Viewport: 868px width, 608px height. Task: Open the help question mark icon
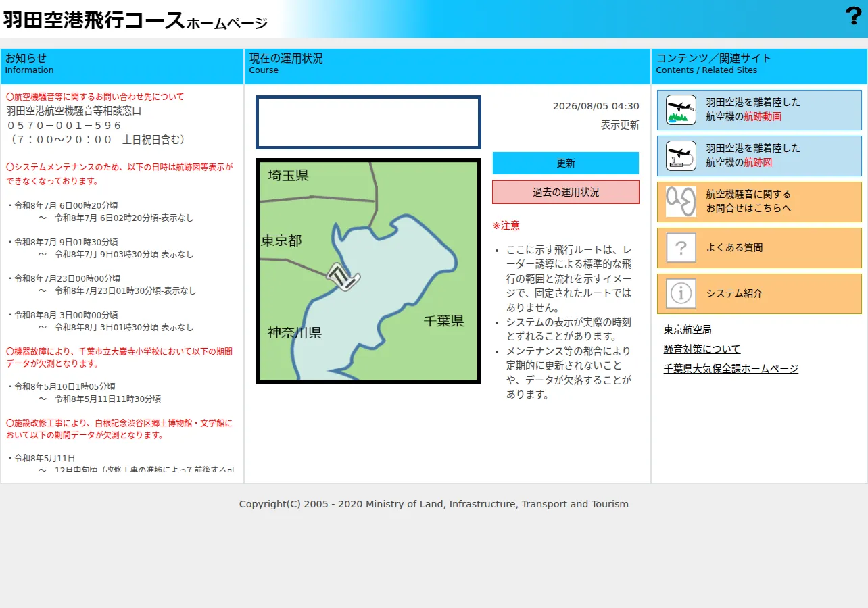click(853, 16)
